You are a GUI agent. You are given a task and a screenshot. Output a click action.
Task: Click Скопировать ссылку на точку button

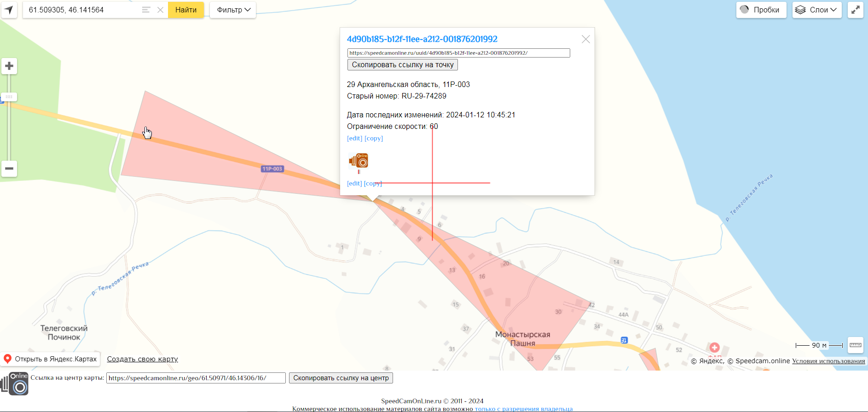[x=402, y=65]
